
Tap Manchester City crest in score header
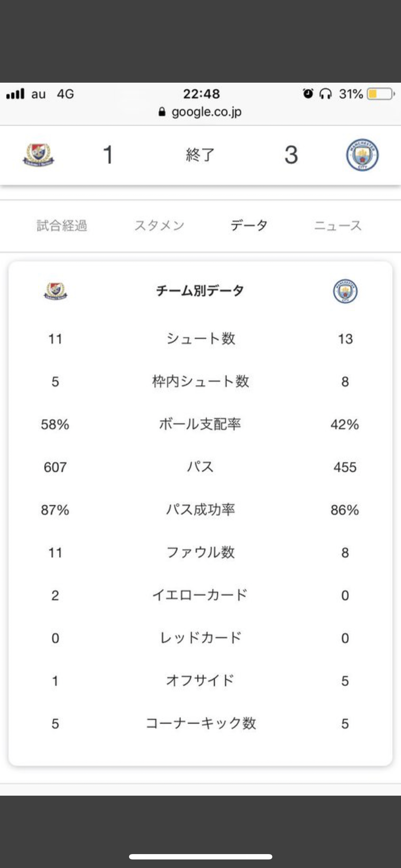(362, 155)
